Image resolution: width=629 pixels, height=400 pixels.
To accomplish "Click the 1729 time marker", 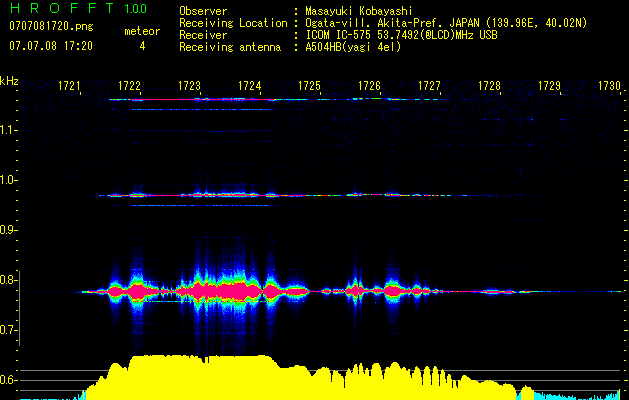I will pyautogui.click(x=549, y=86).
